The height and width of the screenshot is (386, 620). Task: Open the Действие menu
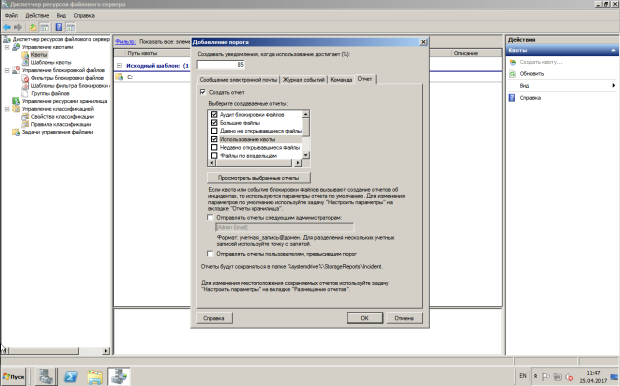tap(37, 15)
